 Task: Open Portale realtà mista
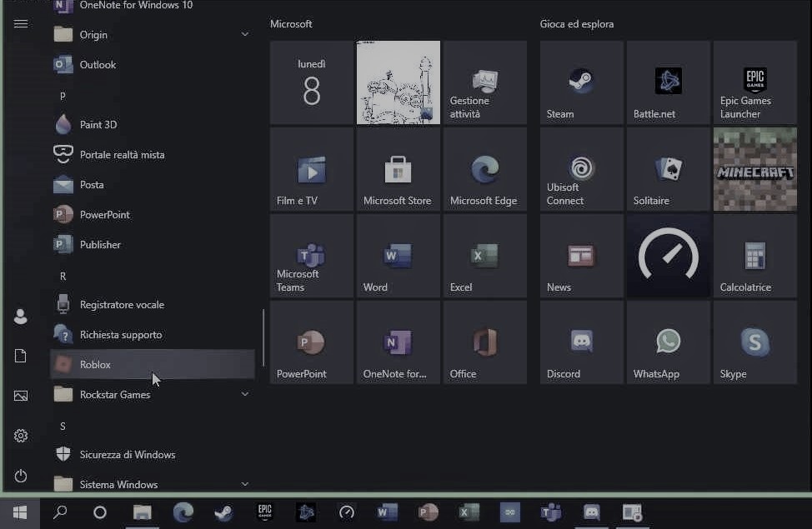pyautogui.click(x=153, y=155)
